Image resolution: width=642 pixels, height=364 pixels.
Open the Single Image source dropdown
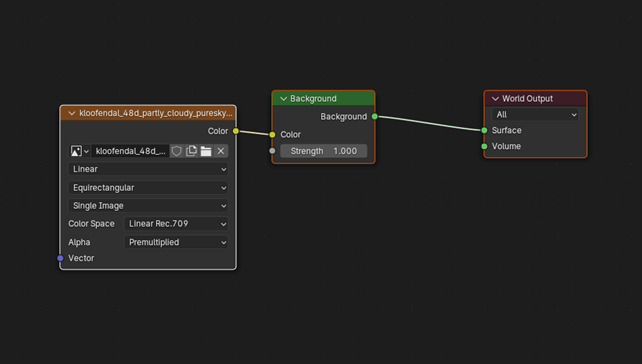coord(148,206)
